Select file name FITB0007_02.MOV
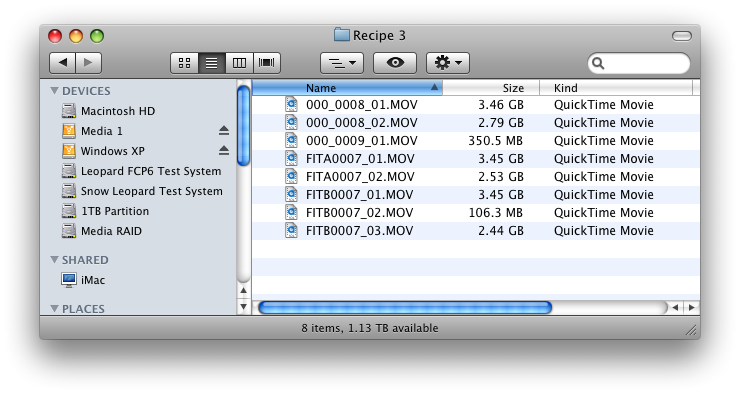740x394 pixels. click(x=360, y=212)
